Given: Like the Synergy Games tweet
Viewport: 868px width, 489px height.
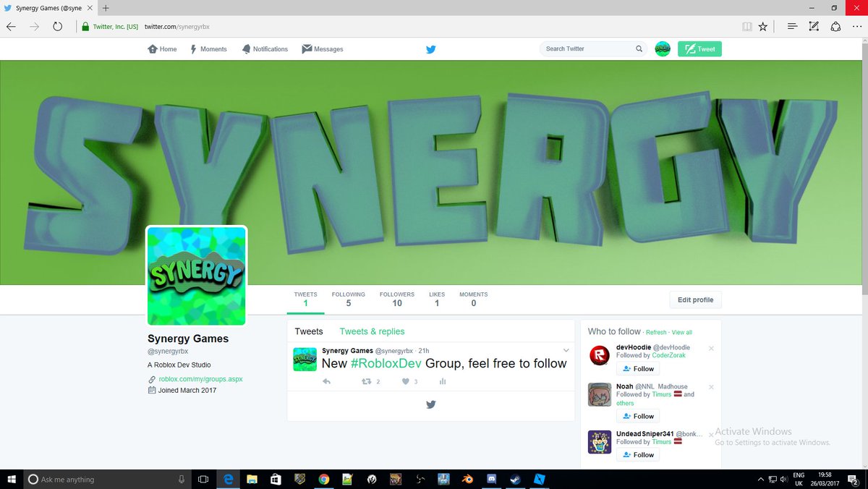Looking at the screenshot, I should (x=406, y=381).
